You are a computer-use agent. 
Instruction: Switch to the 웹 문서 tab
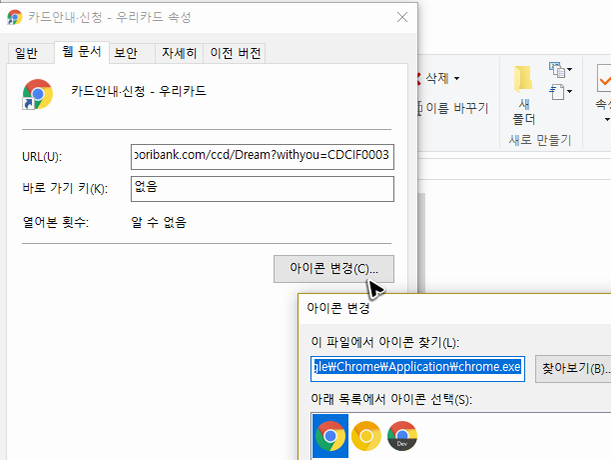[82, 51]
